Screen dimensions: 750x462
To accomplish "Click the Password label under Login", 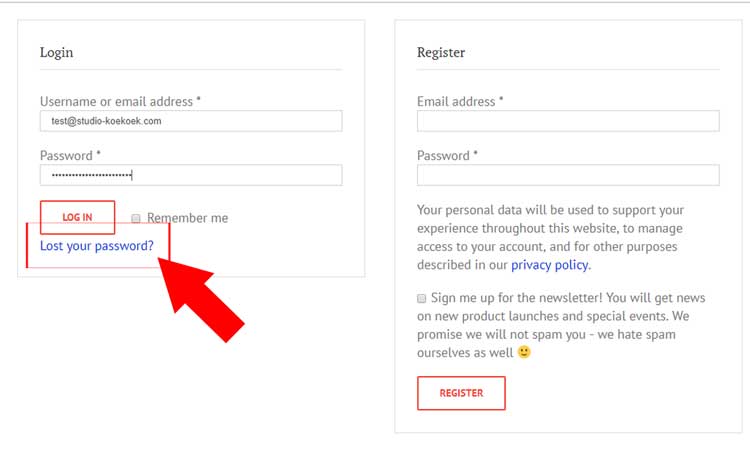I will (70, 155).
